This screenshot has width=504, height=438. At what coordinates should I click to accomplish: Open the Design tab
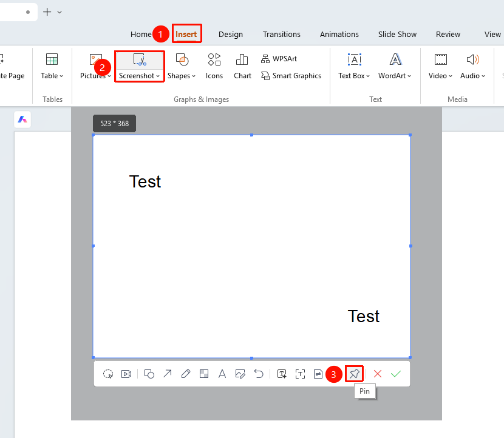[231, 35]
